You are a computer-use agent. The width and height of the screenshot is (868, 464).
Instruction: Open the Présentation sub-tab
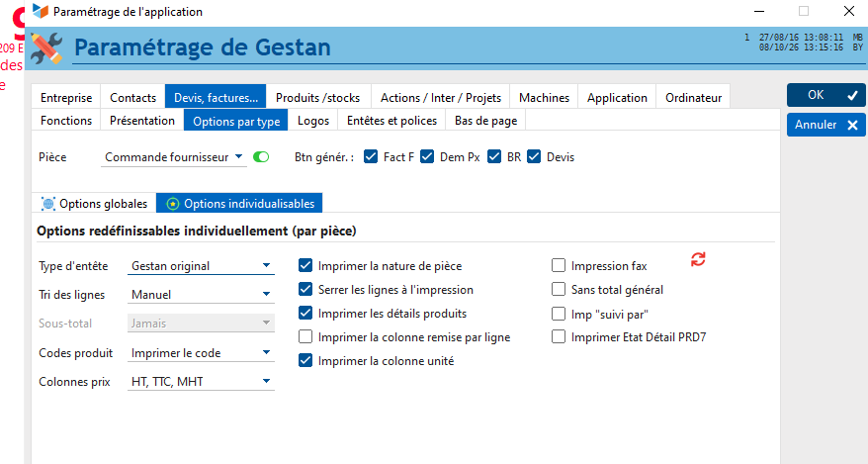[142, 120]
